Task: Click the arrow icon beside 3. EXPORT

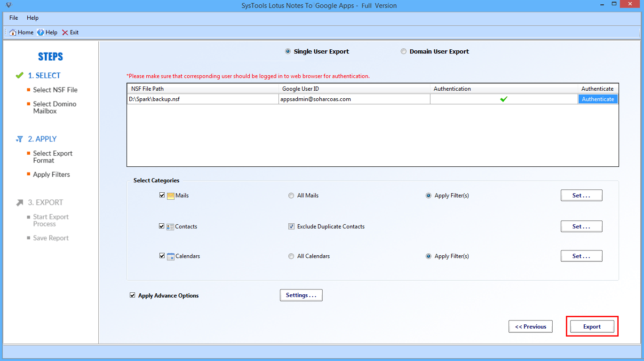Action: 19,203
